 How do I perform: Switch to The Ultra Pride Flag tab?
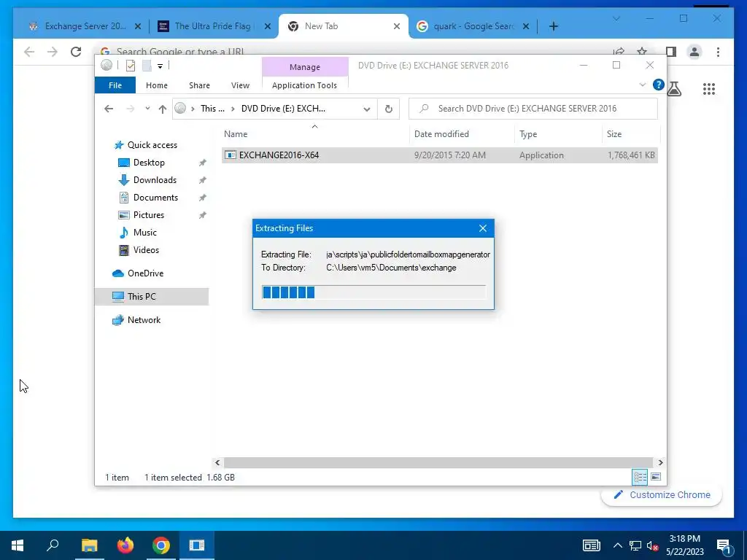pos(212,26)
